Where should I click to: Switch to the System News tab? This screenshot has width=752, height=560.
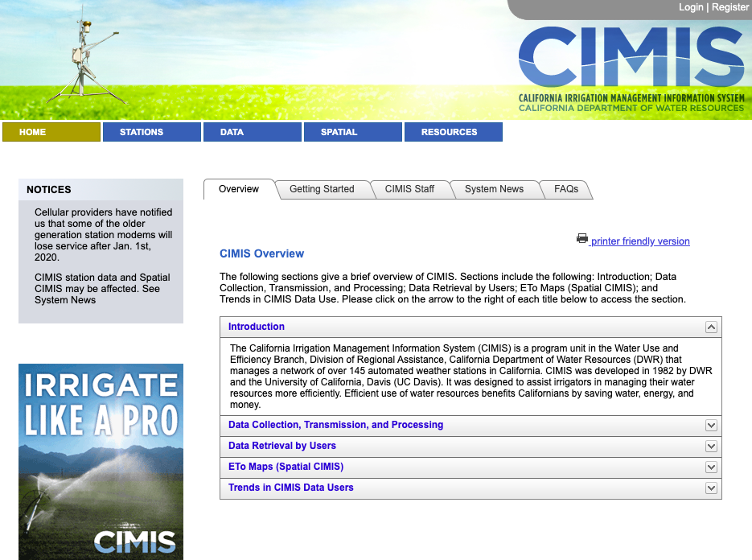coord(494,189)
